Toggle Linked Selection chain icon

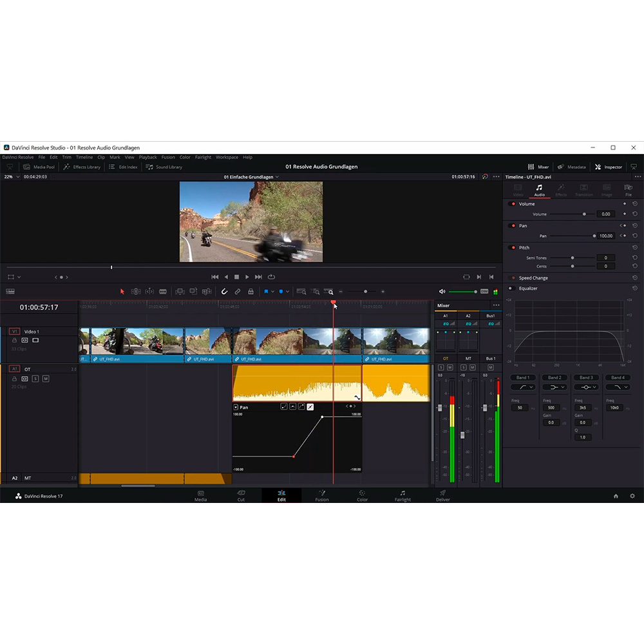[238, 292]
